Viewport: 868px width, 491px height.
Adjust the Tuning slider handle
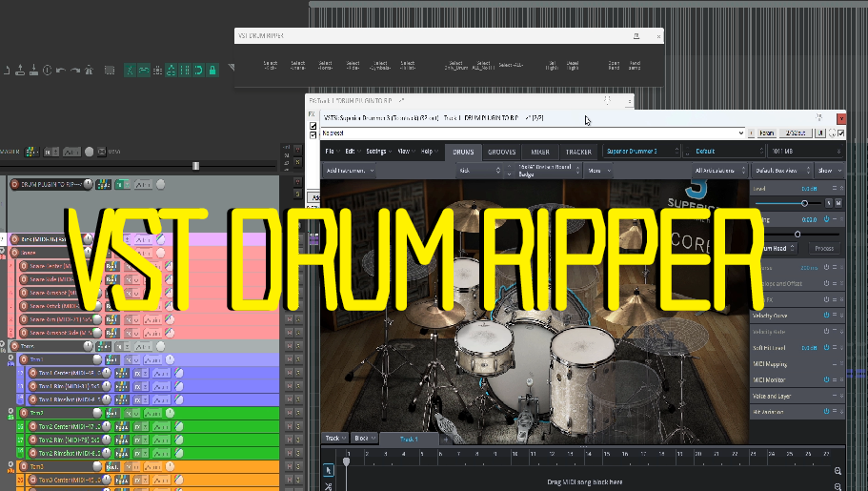tap(797, 235)
